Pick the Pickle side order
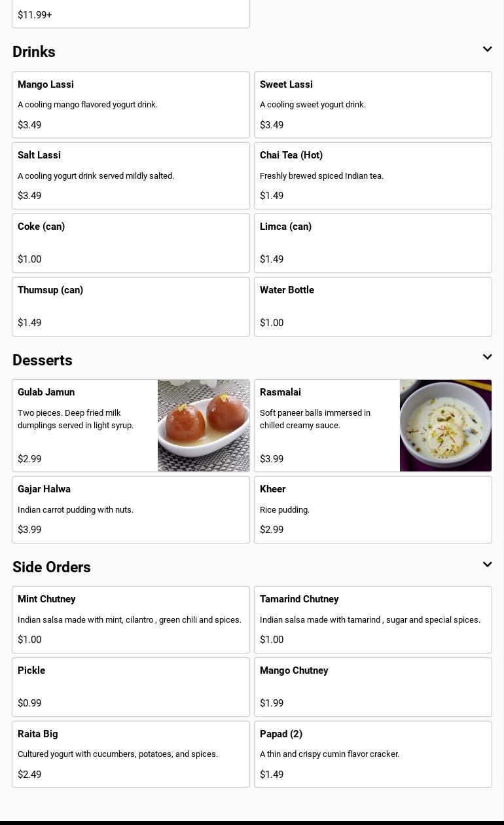The width and height of the screenshot is (504, 825). pos(131,687)
